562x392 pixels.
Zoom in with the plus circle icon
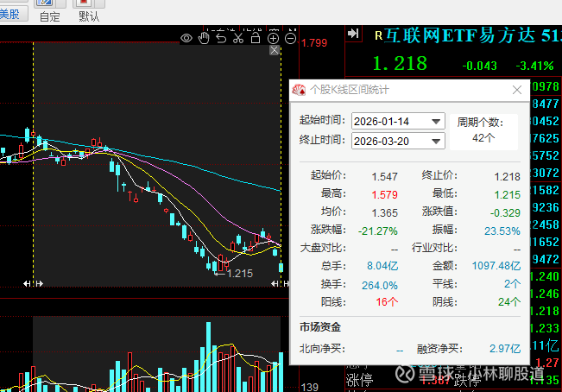click(273, 38)
